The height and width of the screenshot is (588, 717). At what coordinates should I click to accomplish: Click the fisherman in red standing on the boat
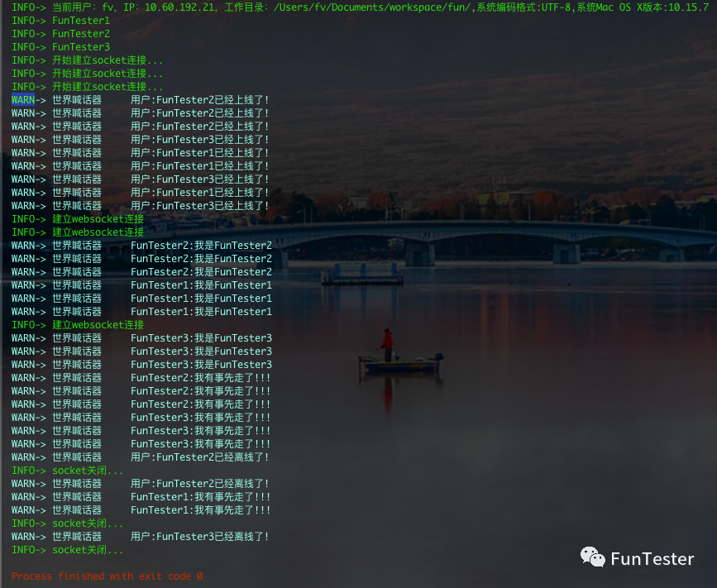click(386, 342)
